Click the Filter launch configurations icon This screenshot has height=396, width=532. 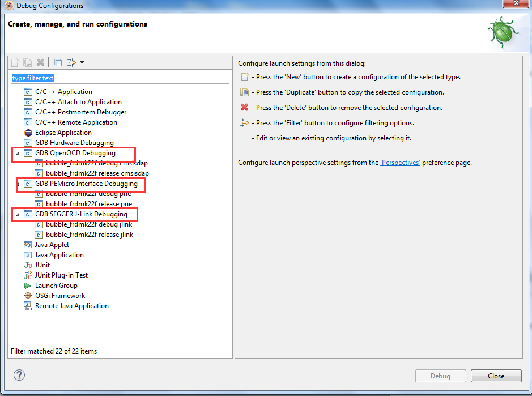pos(71,62)
